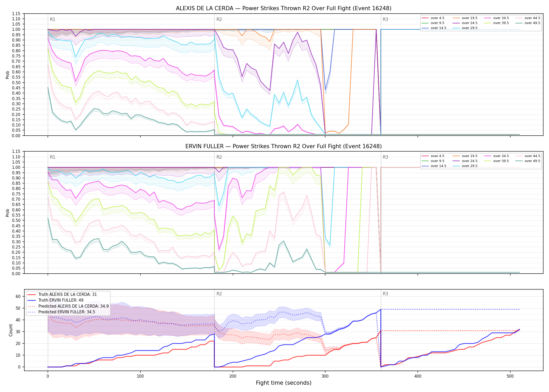This screenshot has height=392, width=549.
Task: Click the Count axis tick label 20
Action: coord(18,343)
